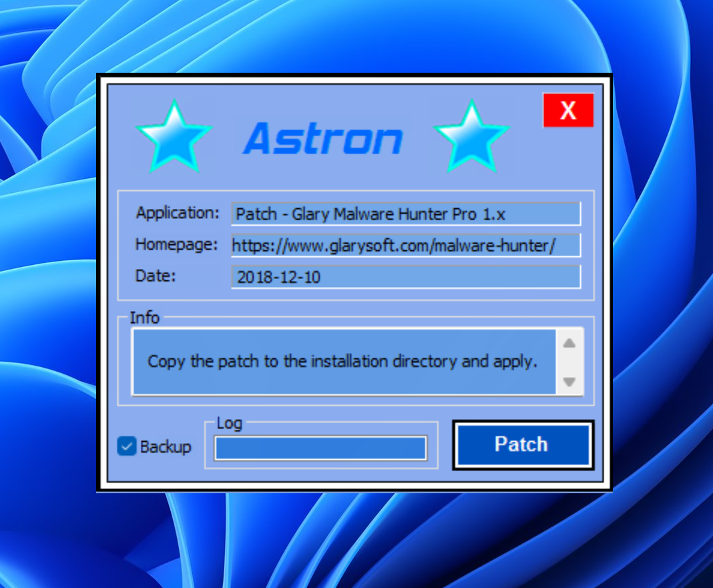Viewport: 713px width, 588px height.
Task: Click the Backup label text
Action: point(165,447)
